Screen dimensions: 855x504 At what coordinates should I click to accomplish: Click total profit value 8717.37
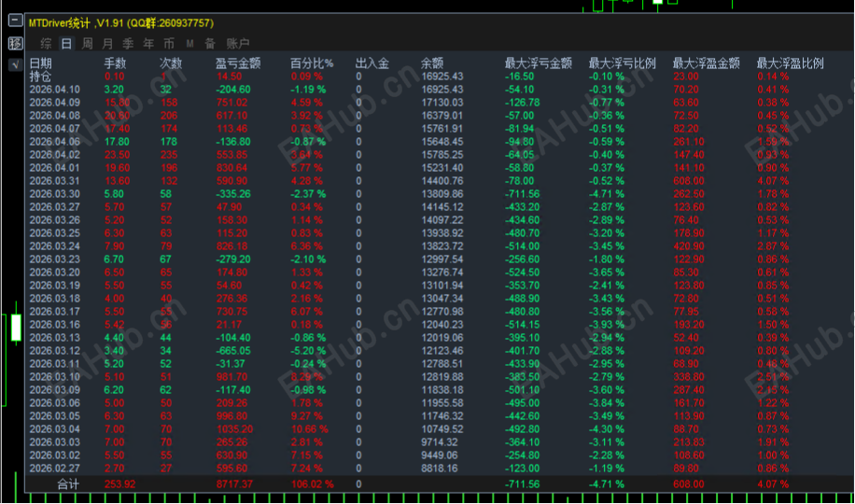[x=234, y=484]
